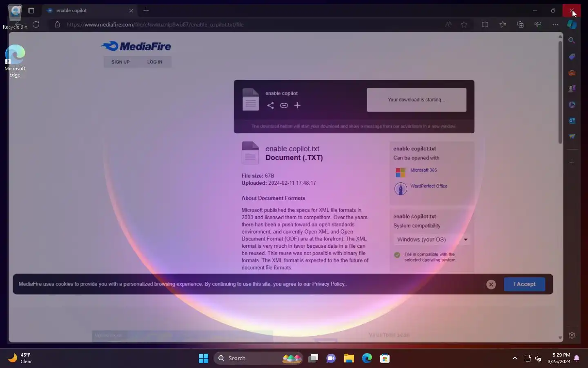Open the weather widget 45°F Clear
Image resolution: width=588 pixels, height=368 pixels.
pyautogui.click(x=20, y=358)
